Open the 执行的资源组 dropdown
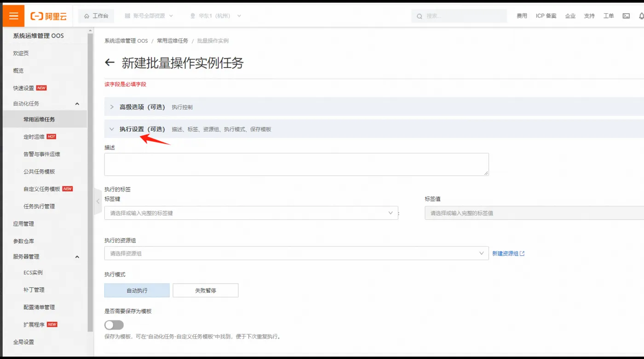This screenshot has height=359, width=644. click(296, 253)
